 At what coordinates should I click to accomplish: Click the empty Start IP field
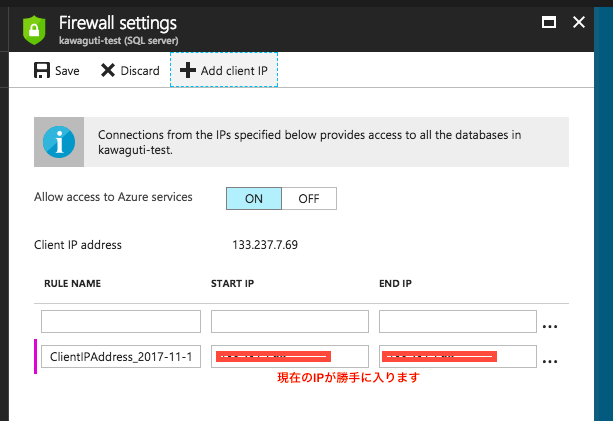pos(290,322)
